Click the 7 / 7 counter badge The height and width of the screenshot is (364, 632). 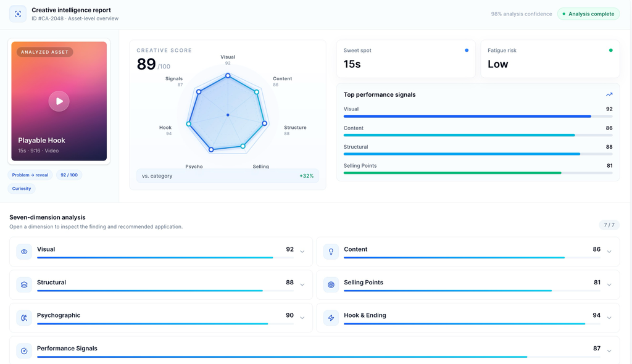(x=609, y=225)
